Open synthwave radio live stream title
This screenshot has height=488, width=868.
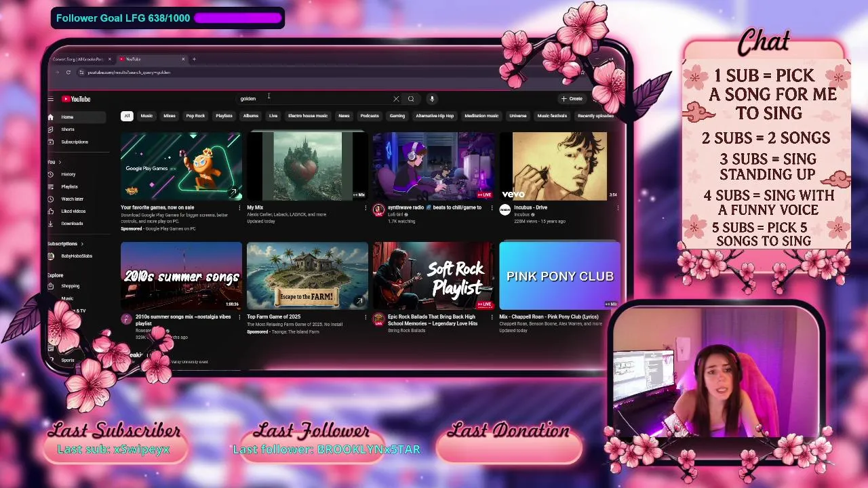point(435,207)
